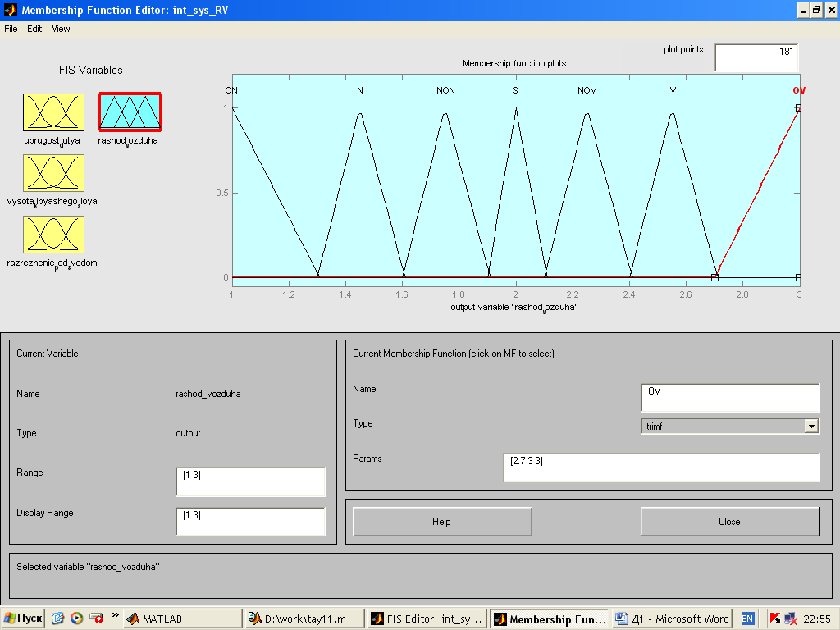
Task: Click the Close button in the editor
Action: coord(729,522)
